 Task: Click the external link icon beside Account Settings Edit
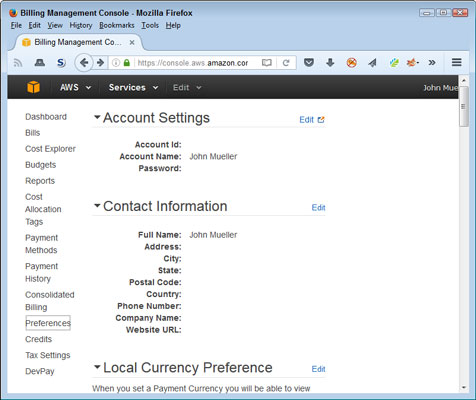click(x=321, y=120)
